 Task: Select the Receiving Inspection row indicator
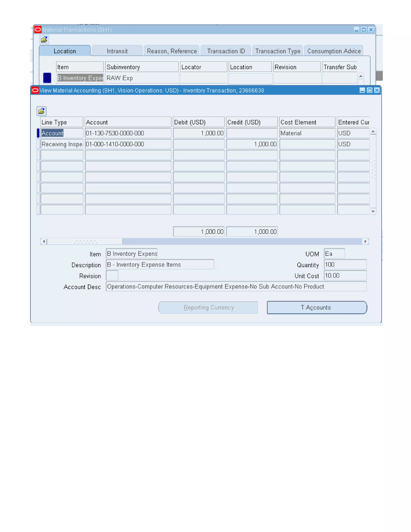coord(38,144)
